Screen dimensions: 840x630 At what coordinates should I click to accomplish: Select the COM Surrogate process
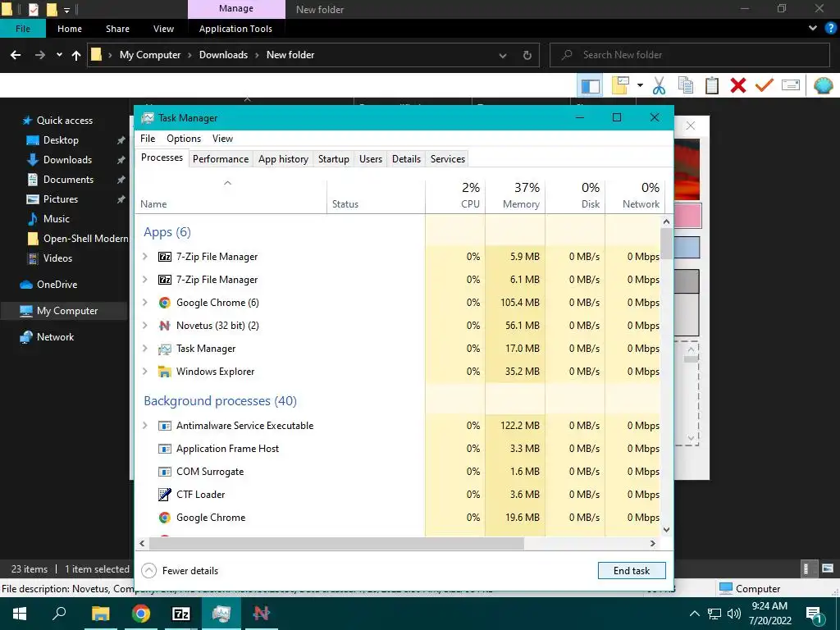(x=398, y=472)
